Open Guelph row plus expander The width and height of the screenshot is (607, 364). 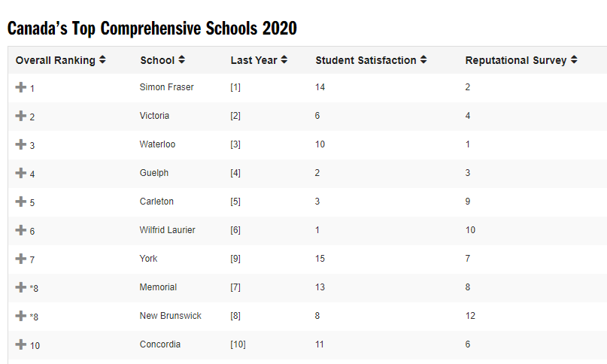(21, 173)
